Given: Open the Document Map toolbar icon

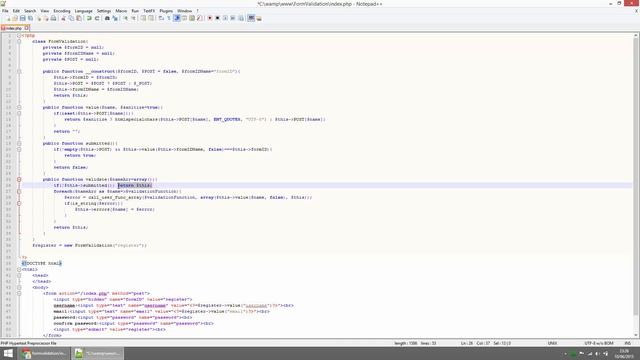Looking at the screenshot, I should point(192,18).
